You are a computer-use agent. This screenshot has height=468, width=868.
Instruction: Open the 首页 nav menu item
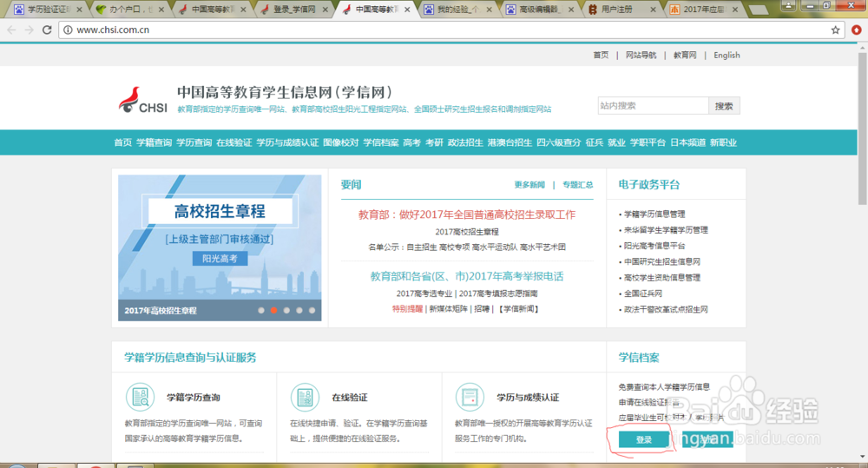[x=123, y=143]
